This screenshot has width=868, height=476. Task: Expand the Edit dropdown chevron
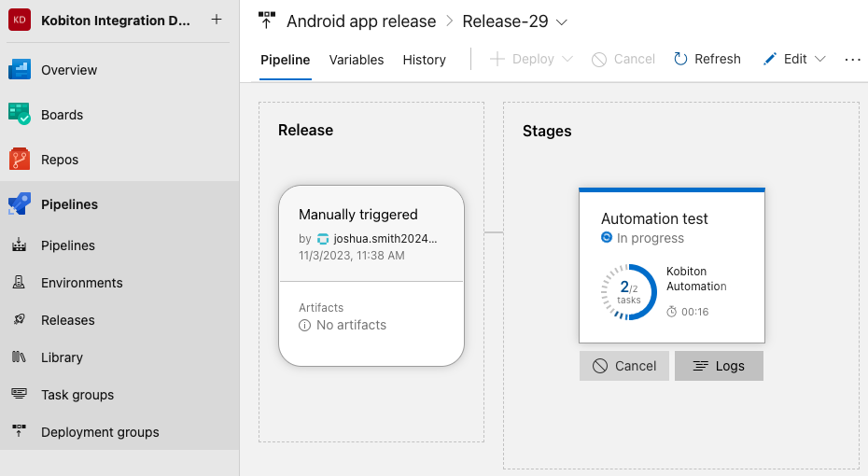(x=820, y=59)
